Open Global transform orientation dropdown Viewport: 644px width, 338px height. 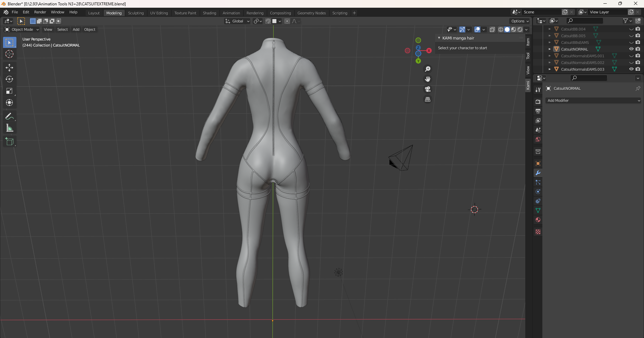237,21
